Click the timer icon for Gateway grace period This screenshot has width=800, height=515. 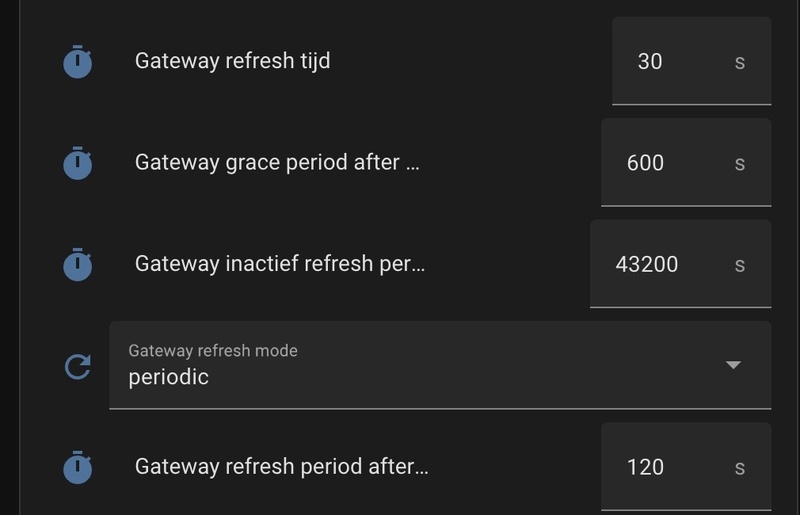[77, 163]
